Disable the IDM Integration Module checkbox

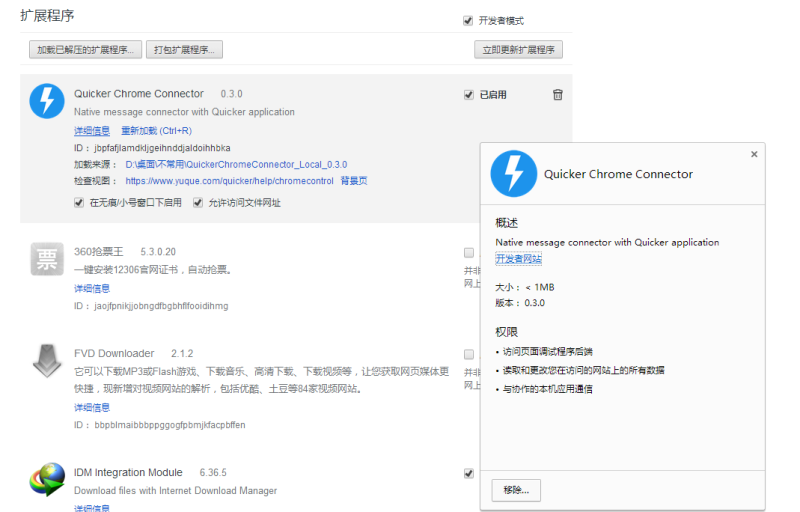469,474
